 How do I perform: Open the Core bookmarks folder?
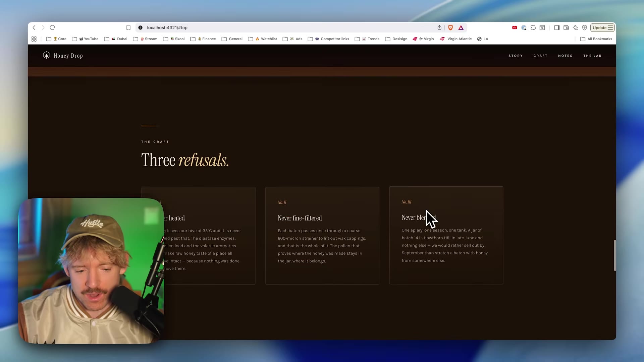pos(56,39)
